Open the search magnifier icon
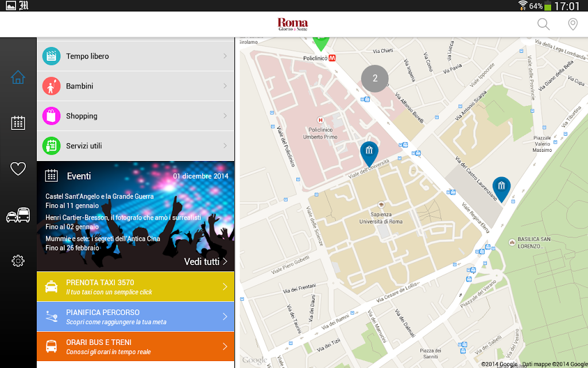 [543, 24]
